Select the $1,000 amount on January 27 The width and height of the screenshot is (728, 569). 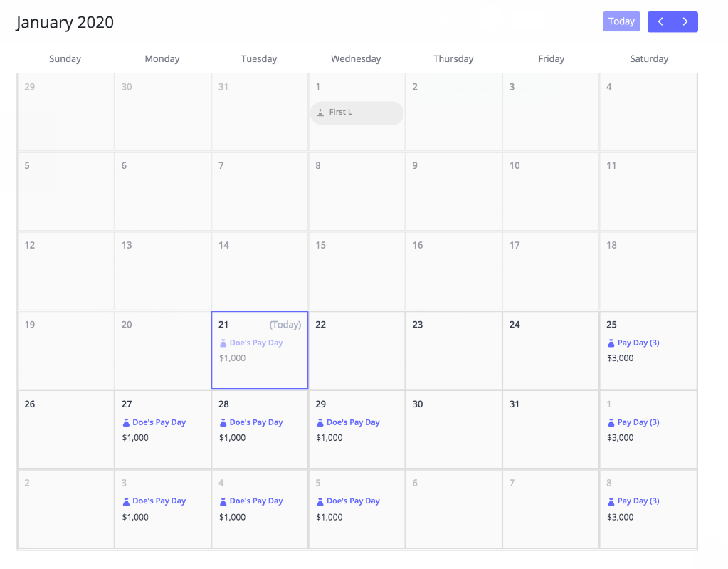135,437
